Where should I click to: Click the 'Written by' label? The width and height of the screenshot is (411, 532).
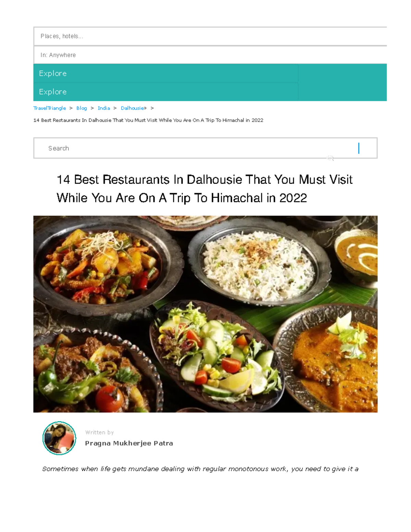coord(99,433)
